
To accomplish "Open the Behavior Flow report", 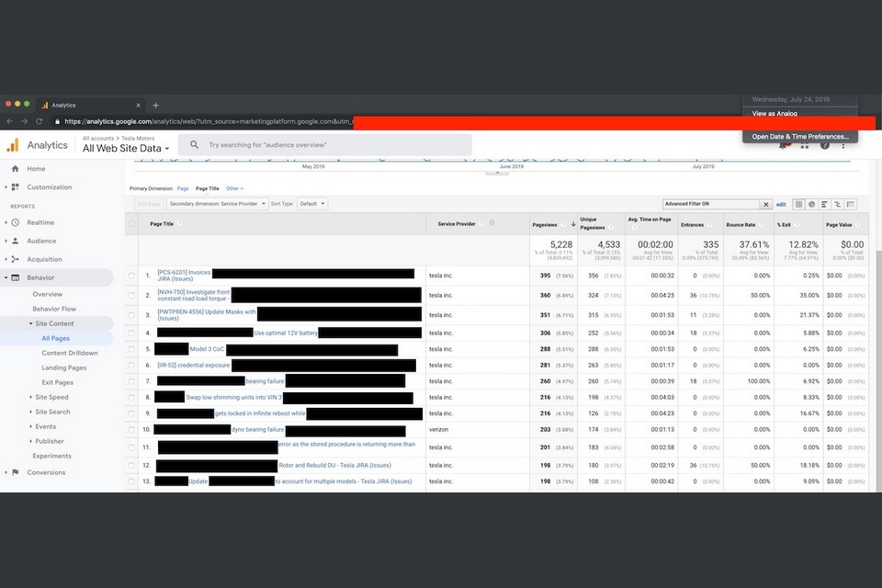I will click(x=54, y=309).
